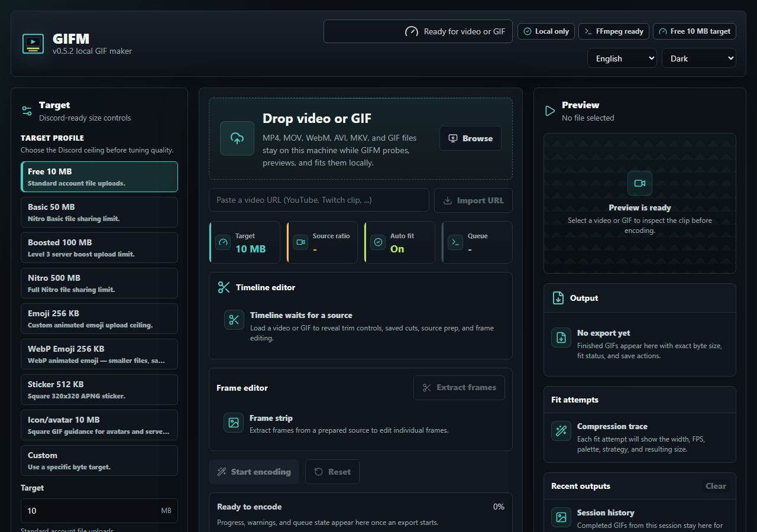This screenshot has width=757, height=532.
Task: Select the Emoji 256 KB profile
Action: point(99,319)
